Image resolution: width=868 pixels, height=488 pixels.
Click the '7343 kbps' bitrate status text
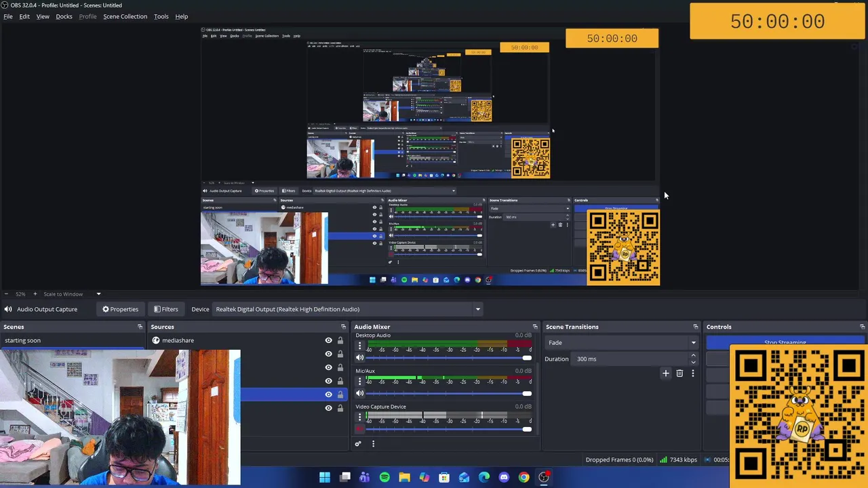(x=683, y=460)
